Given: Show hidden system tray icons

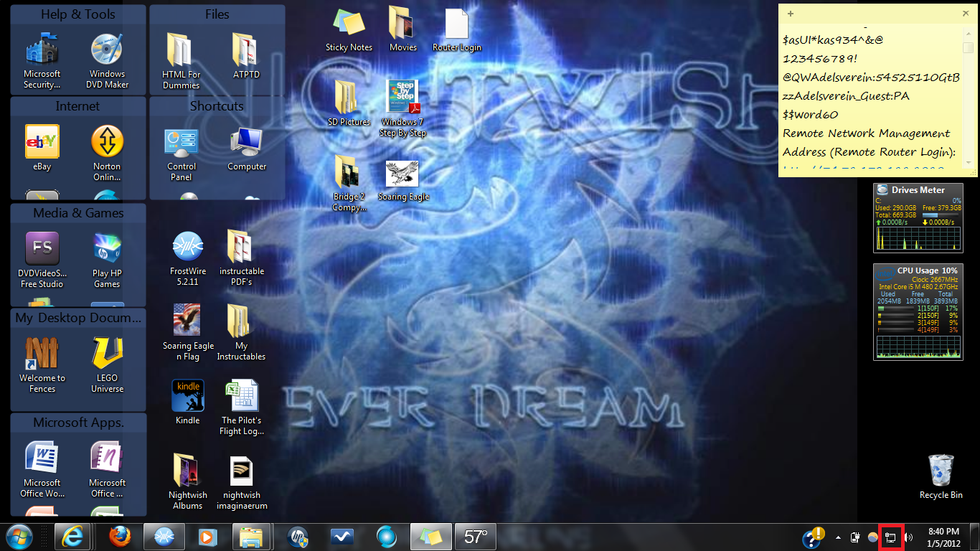Looking at the screenshot, I should (x=839, y=537).
